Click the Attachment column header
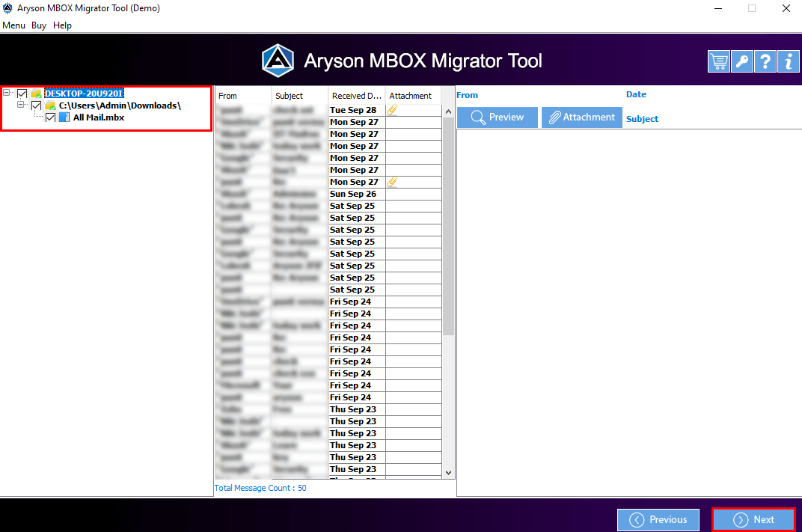This screenshot has height=532, width=802. [413, 96]
